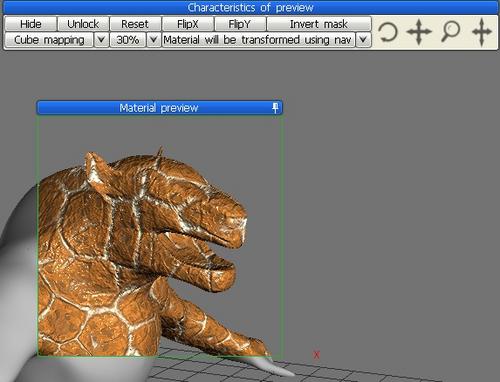The width and height of the screenshot is (500, 382).
Task: Click the Material preview title bar
Action: 159,108
